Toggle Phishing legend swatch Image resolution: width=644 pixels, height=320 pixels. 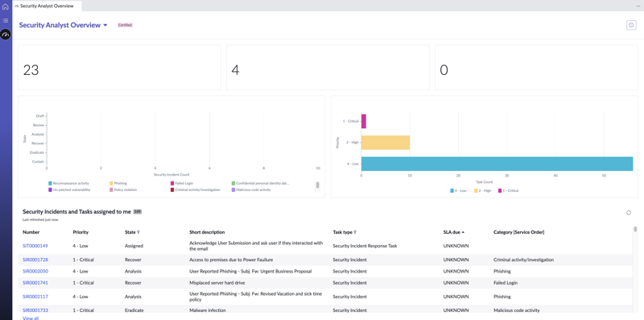pos(111,183)
